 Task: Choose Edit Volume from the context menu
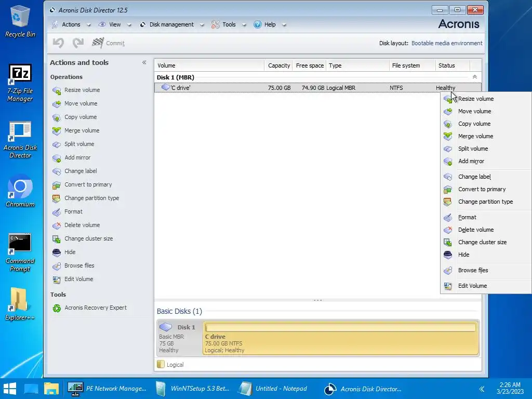tap(486, 286)
